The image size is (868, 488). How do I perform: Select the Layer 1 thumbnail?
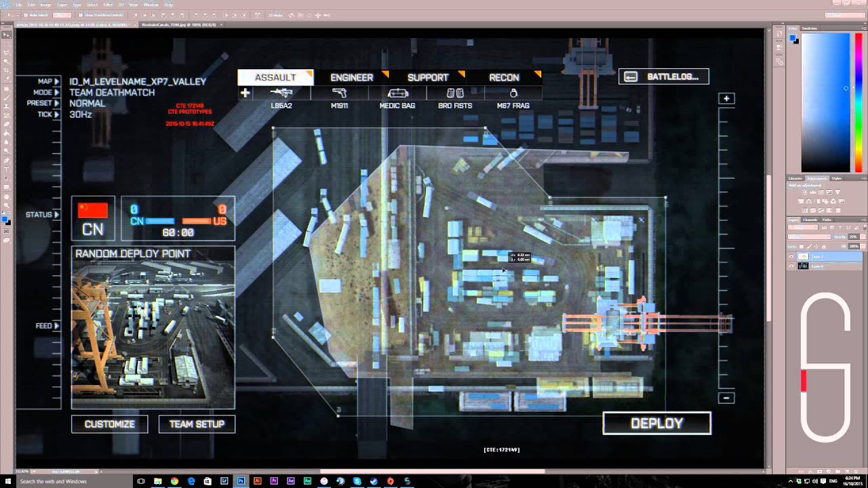coord(803,256)
